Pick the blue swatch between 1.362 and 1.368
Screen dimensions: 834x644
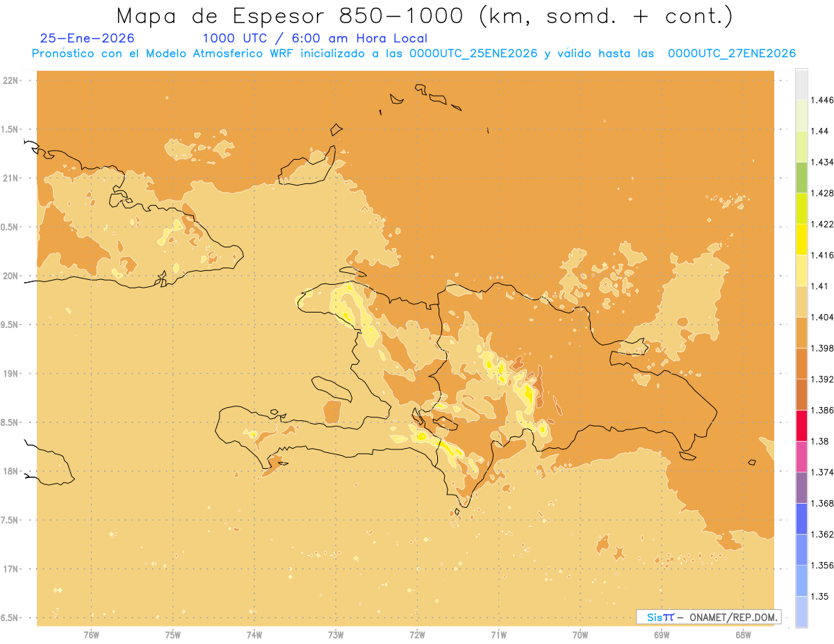(x=801, y=519)
